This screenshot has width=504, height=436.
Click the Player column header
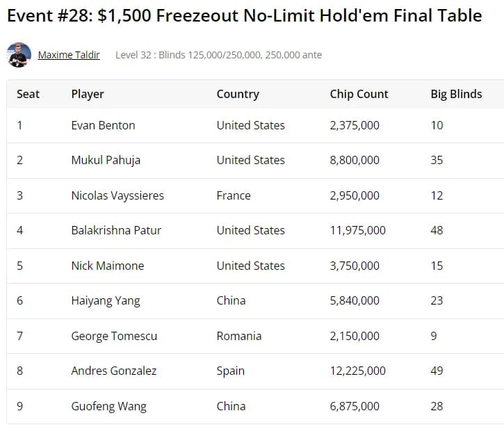tap(88, 94)
